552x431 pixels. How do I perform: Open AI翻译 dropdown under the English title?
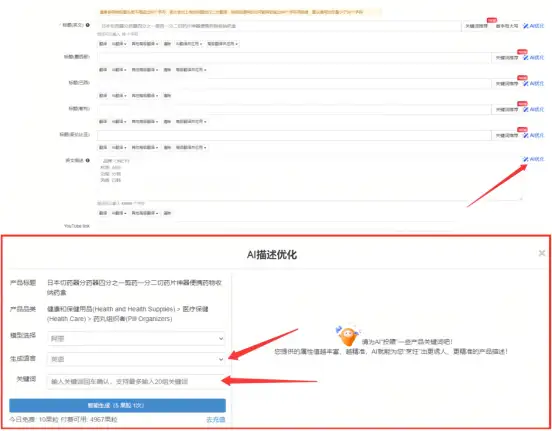pyautogui.click(x=119, y=44)
